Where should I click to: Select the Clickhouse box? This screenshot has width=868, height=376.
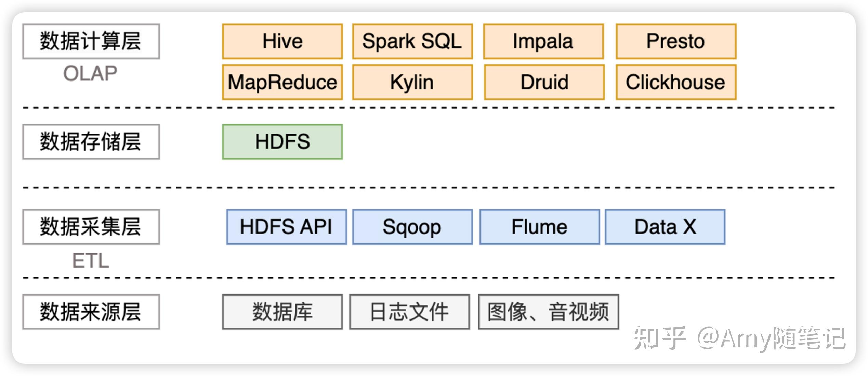point(676,82)
